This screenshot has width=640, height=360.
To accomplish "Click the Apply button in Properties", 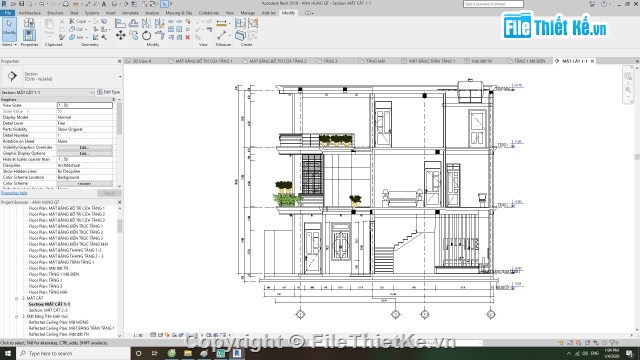I will point(109,193).
